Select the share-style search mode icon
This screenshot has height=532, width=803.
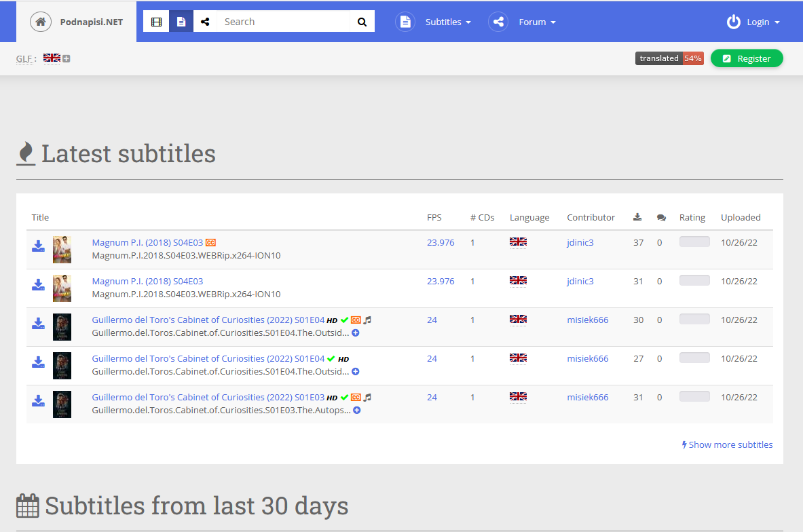click(205, 22)
